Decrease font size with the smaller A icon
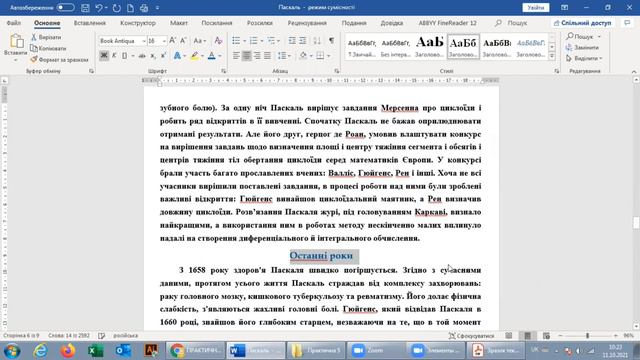Viewport: 640px width, 360px height. pos(184,40)
